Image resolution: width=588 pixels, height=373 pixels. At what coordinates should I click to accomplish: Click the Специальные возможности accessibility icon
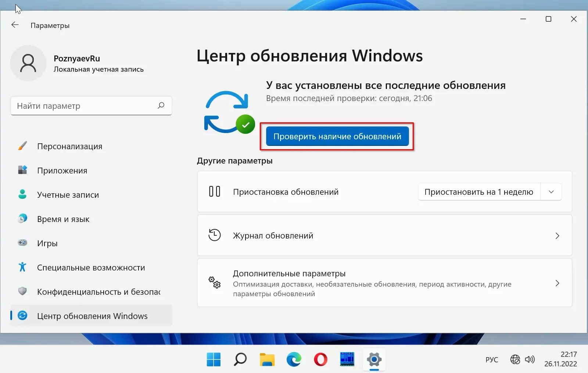(22, 267)
